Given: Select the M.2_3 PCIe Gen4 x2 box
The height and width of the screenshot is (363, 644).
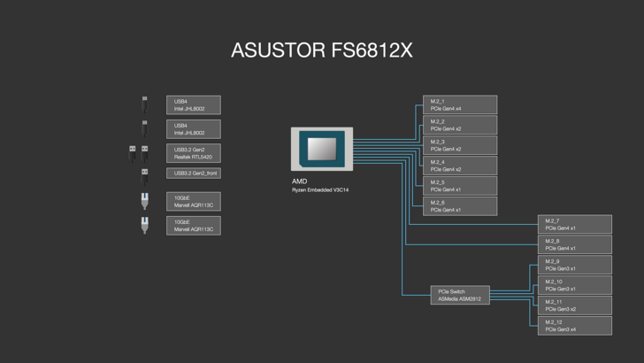Looking at the screenshot, I should [x=460, y=145].
